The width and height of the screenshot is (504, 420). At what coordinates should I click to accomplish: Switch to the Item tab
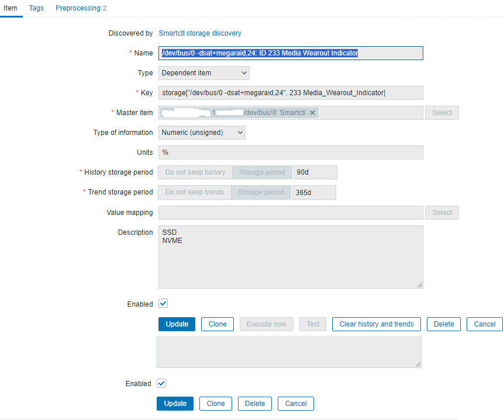[x=11, y=8]
